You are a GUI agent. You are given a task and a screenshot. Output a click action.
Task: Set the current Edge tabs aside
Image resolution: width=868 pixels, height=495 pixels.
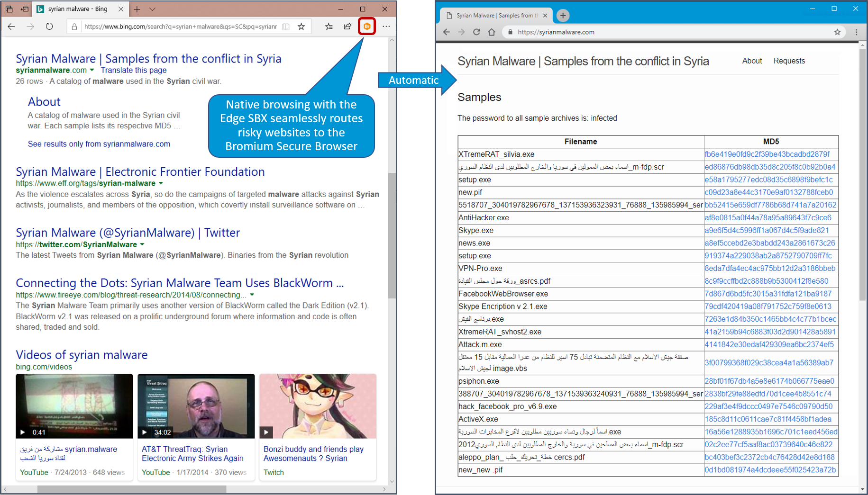coord(25,9)
